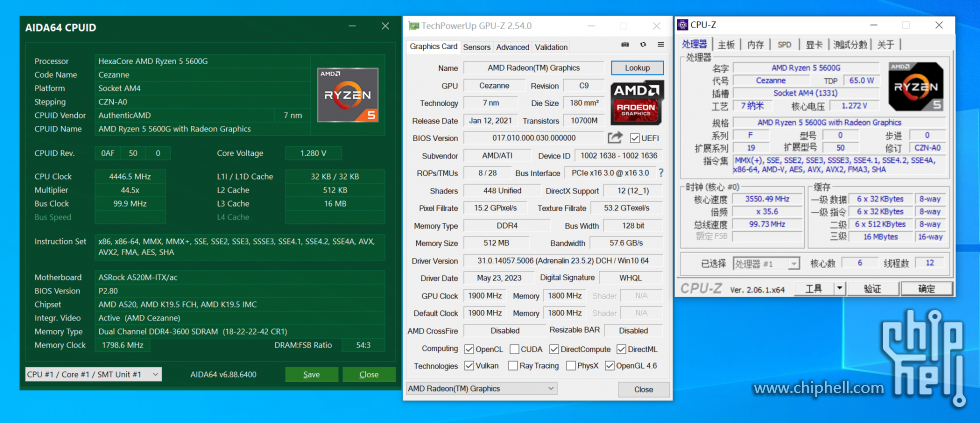Click the BIOS export share icon in GPU-Z
The width and height of the screenshot is (980, 423).
click(x=615, y=137)
